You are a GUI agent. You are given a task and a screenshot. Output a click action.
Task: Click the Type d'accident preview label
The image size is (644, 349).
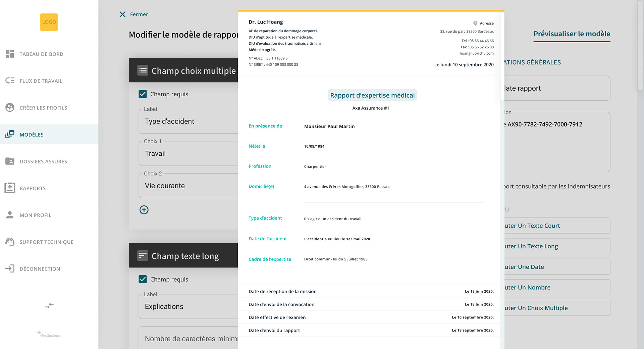pos(265,218)
